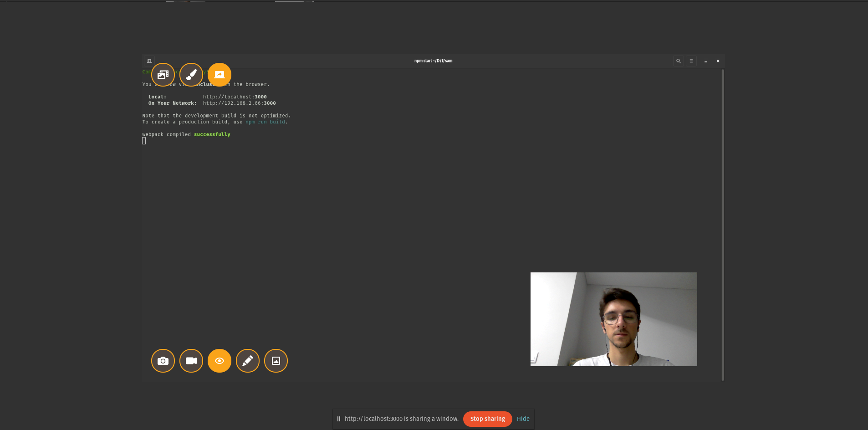Click the pause indicator in sharing bar

(339, 419)
